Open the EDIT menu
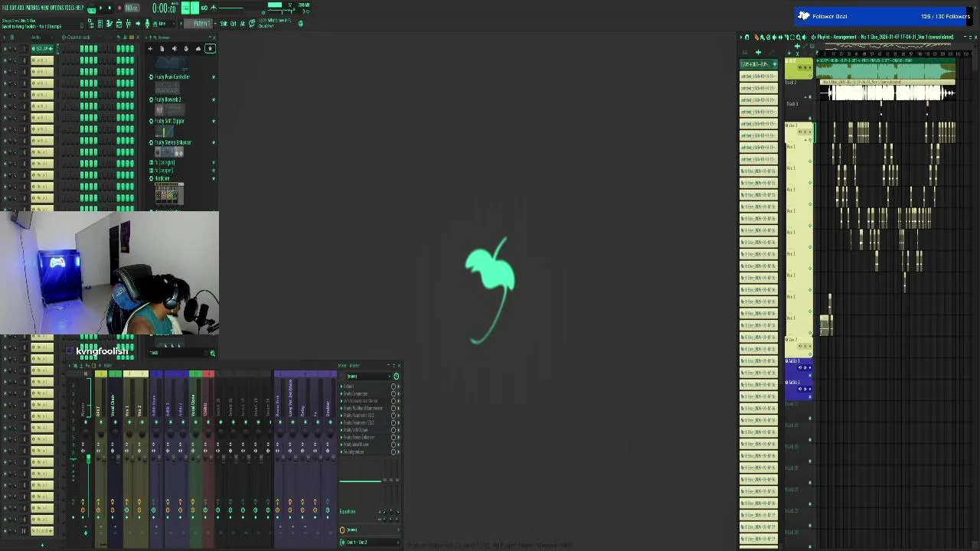 click(x=13, y=8)
